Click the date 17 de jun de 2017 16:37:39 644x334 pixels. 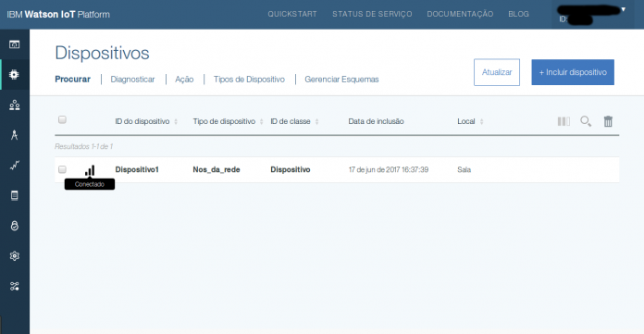[389, 169]
